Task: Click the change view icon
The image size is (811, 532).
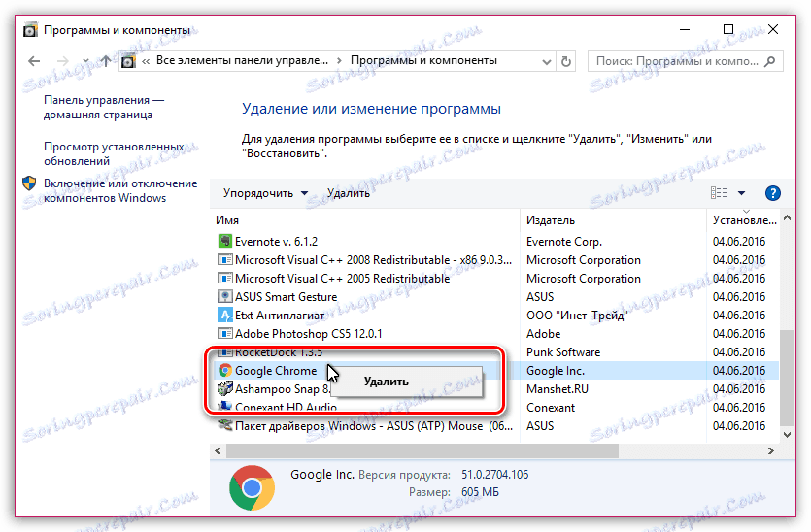Action: coord(719,193)
